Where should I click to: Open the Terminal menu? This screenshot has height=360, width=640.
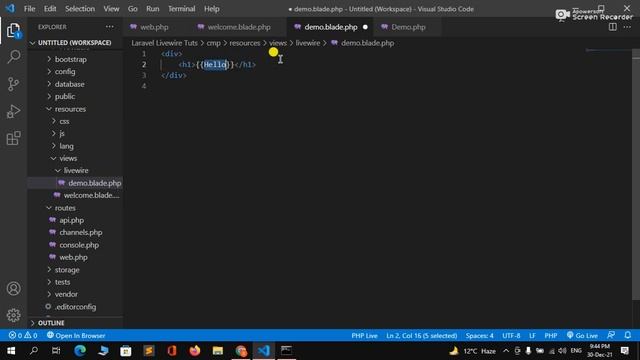point(182,9)
